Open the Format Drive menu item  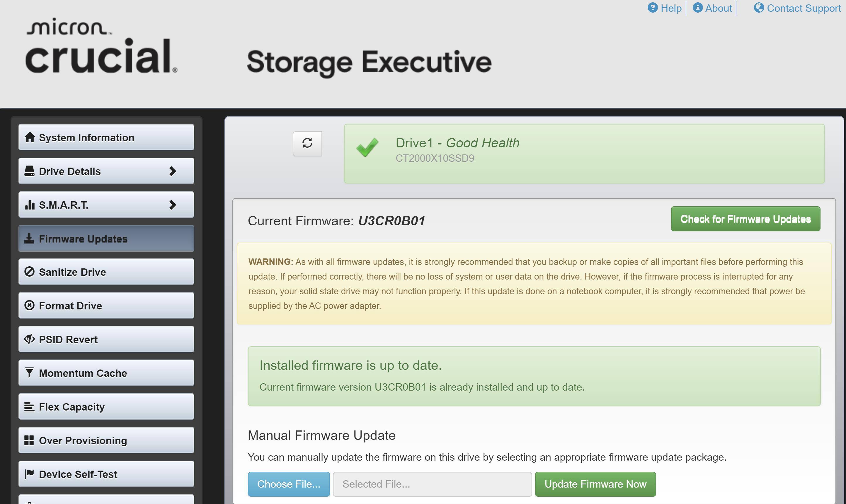[x=106, y=306]
